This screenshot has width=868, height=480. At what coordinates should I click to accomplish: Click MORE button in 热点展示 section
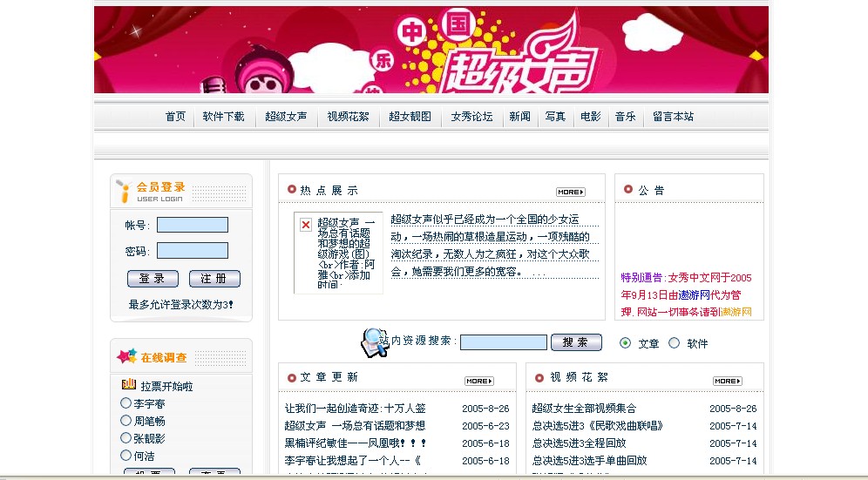click(571, 193)
